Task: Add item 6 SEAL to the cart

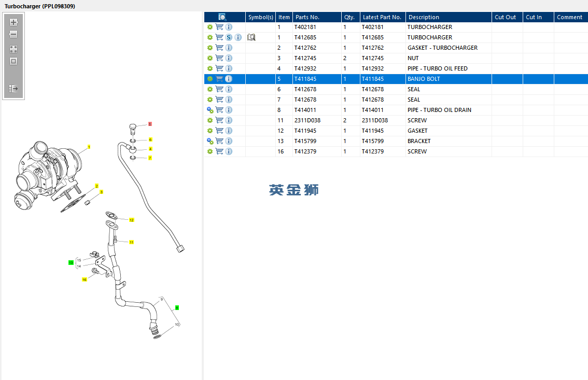Action: pos(219,89)
